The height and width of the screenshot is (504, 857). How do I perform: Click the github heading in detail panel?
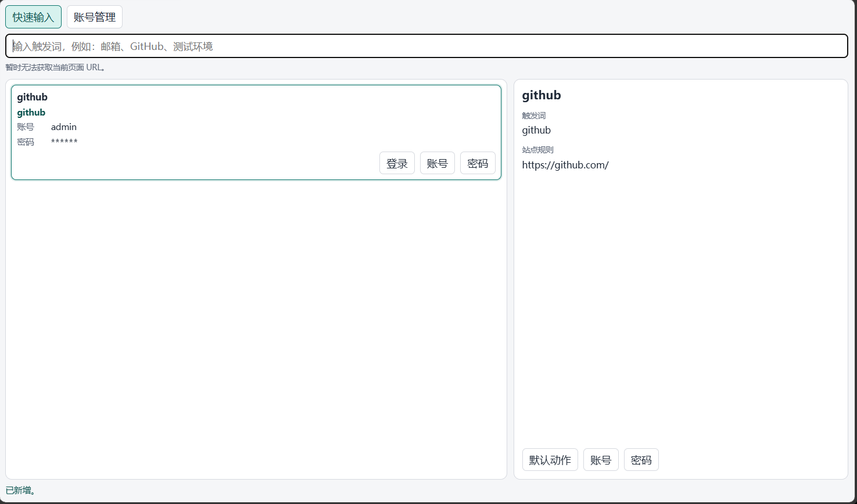click(x=542, y=95)
